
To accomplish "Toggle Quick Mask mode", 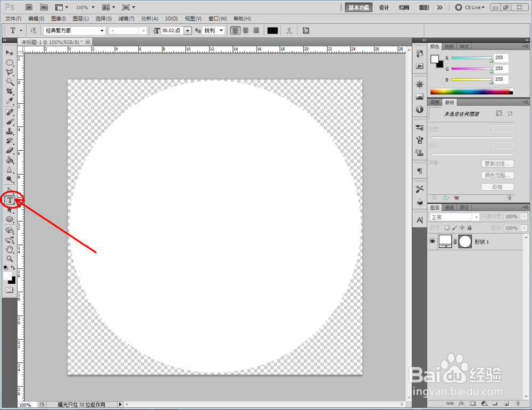I will coord(10,290).
